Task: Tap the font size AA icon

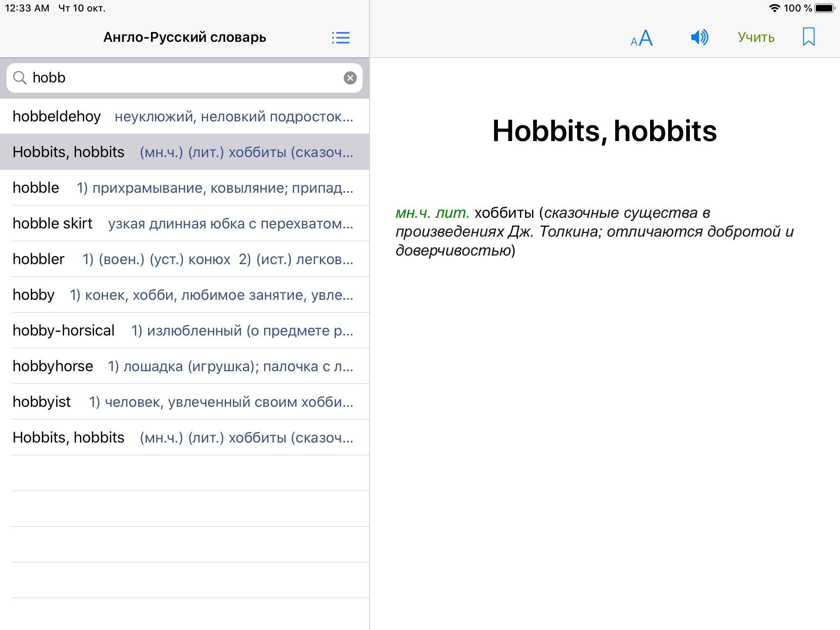Action: click(641, 38)
